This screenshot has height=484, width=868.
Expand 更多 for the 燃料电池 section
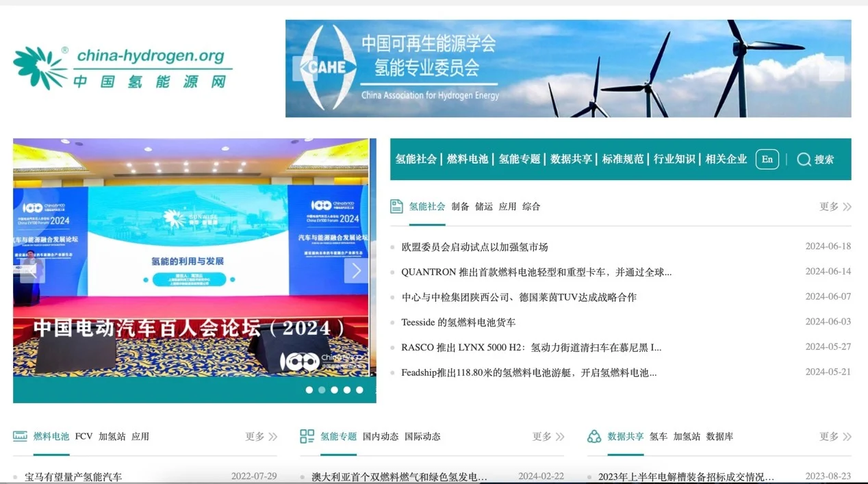[x=261, y=436]
